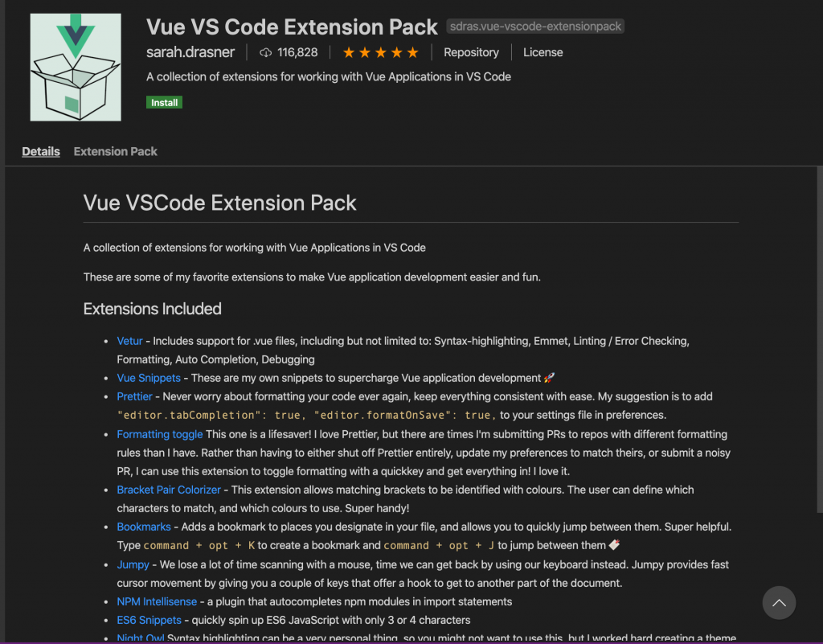The width and height of the screenshot is (823, 644).
Task: Switch to the Extension Pack tab
Action: click(x=115, y=151)
